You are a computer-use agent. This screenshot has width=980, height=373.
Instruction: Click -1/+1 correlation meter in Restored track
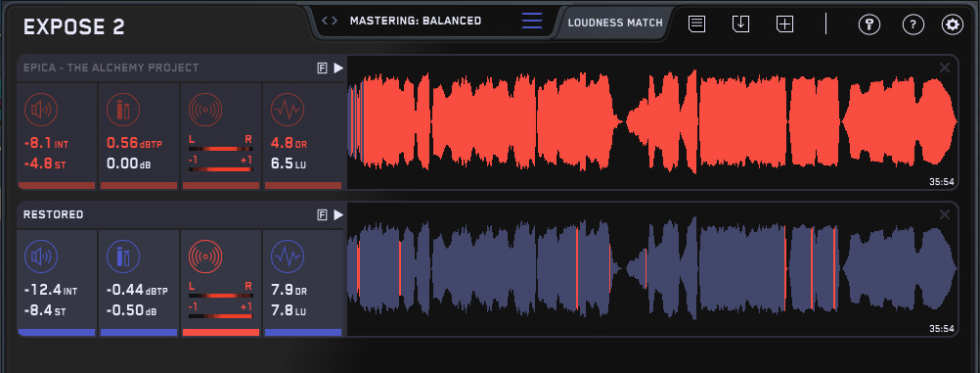pyautogui.click(x=221, y=316)
